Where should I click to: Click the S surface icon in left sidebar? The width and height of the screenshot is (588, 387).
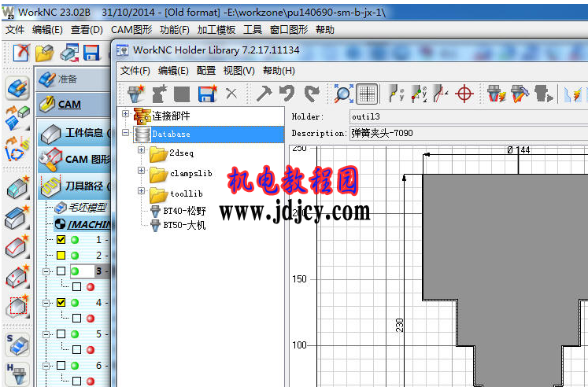(x=17, y=345)
